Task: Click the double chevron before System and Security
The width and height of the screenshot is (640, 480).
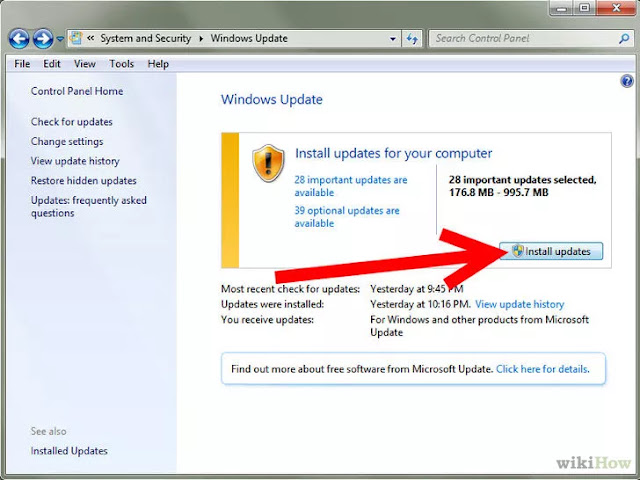Action: click(x=91, y=38)
